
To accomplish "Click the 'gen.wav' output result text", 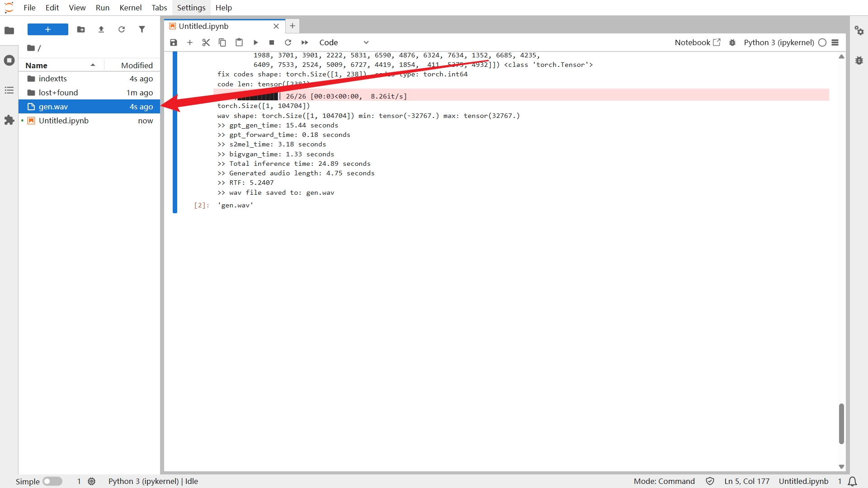I will pos(235,205).
